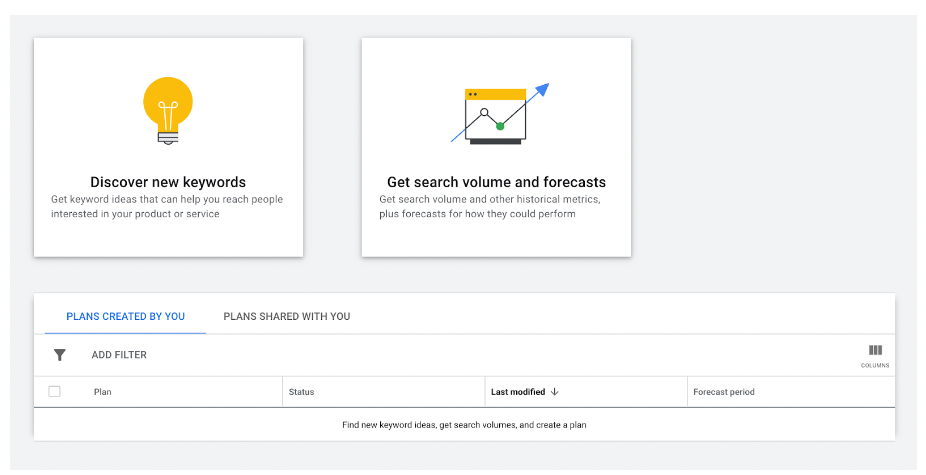This screenshot has height=475, width=926.
Task: Click the yellow lightbulb icon
Action: pyautogui.click(x=168, y=110)
